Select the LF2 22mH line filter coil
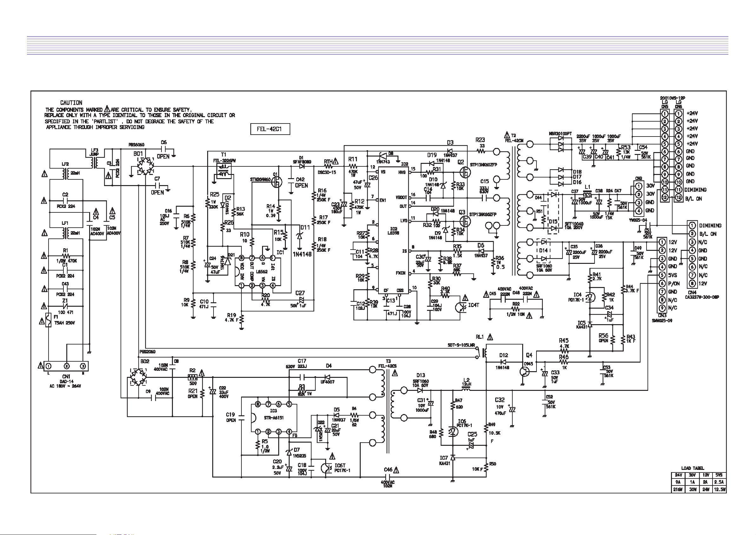 (x=66, y=173)
